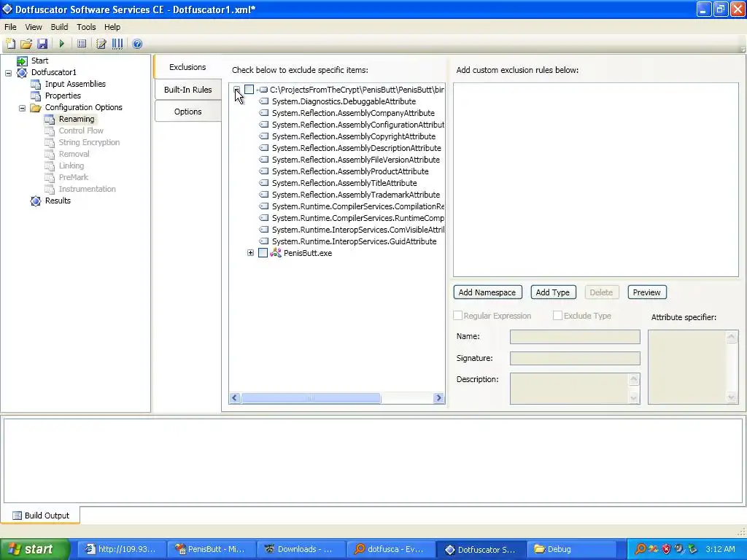Viewport: 747px width, 560px height.
Task: Click the Windows start button
Action: [34, 549]
